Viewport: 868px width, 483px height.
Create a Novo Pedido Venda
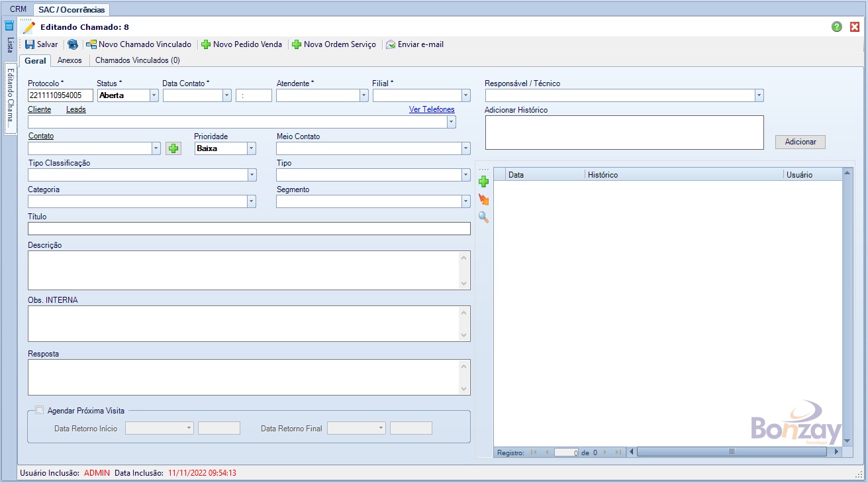[x=242, y=44]
